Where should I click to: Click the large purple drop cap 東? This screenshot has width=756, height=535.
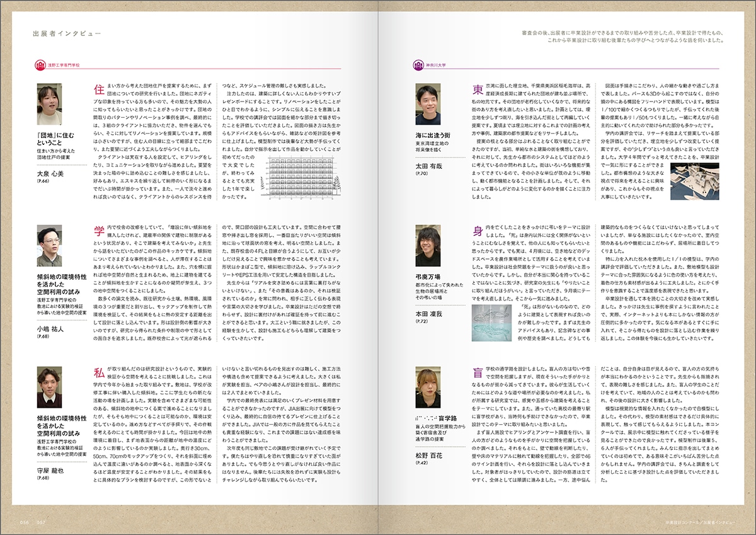click(478, 89)
